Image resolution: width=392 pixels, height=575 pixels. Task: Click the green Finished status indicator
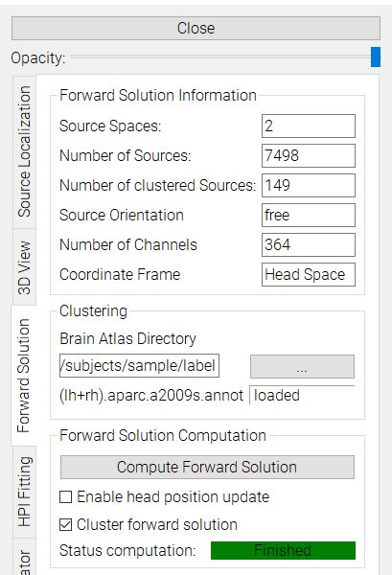[x=283, y=550]
